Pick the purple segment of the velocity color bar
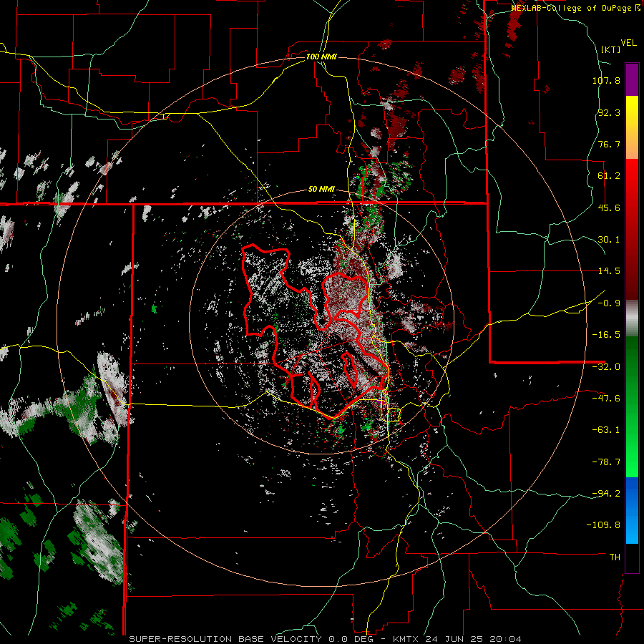 (x=632, y=80)
